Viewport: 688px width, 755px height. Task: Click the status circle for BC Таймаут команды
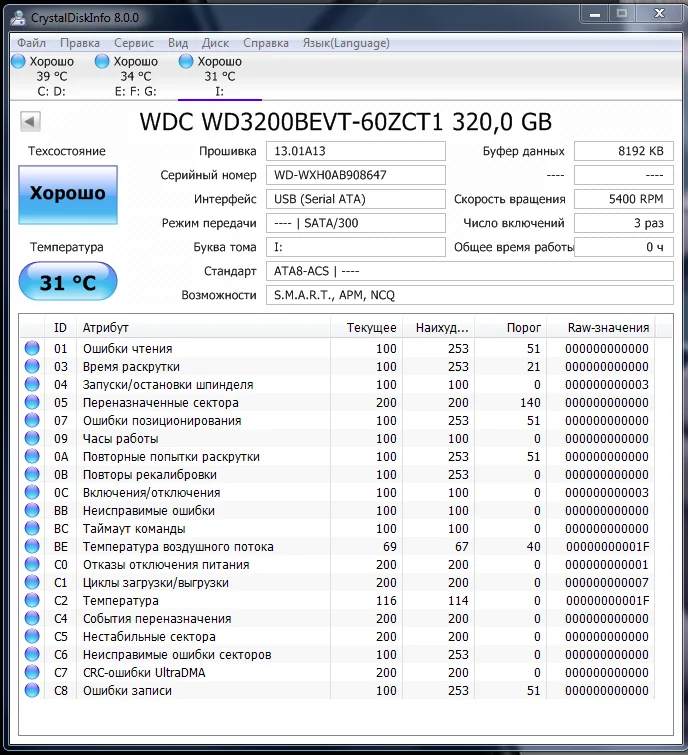click(32, 528)
